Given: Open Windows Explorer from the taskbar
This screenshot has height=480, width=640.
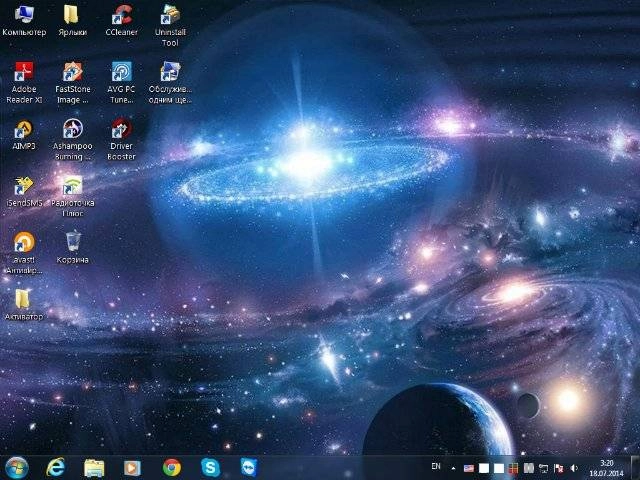Looking at the screenshot, I should pos(94,468).
